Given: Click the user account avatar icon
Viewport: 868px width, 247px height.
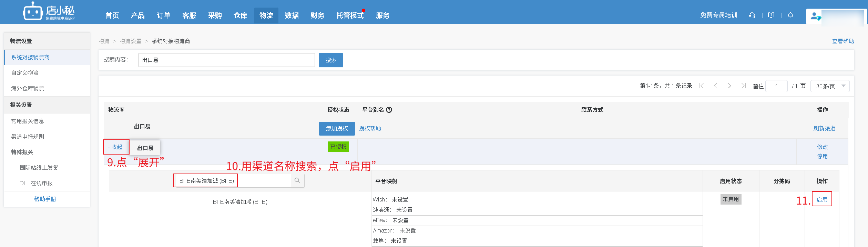Looking at the screenshot, I should coord(815,16).
